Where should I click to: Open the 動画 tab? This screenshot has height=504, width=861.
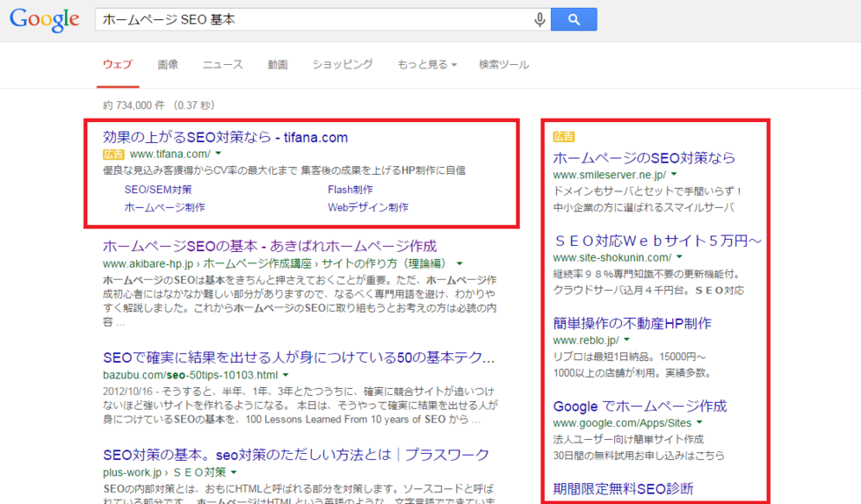pyautogui.click(x=278, y=64)
